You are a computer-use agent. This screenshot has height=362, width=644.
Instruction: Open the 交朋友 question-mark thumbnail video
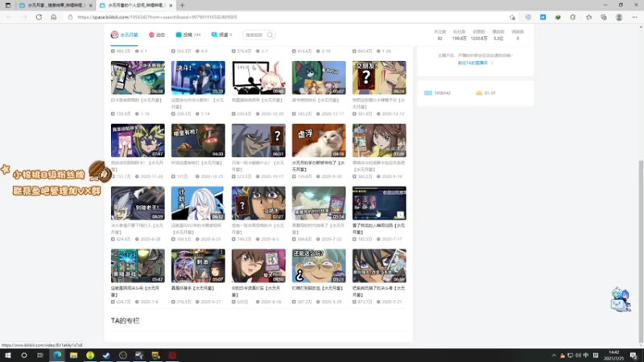point(379,78)
